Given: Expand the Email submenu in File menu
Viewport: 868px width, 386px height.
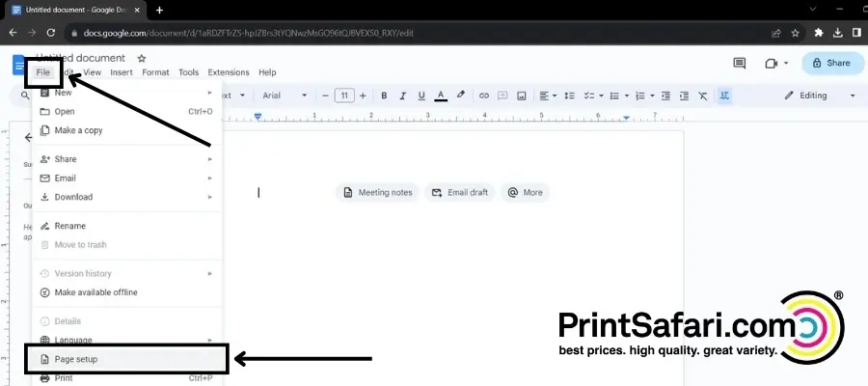Looking at the screenshot, I should tap(127, 178).
